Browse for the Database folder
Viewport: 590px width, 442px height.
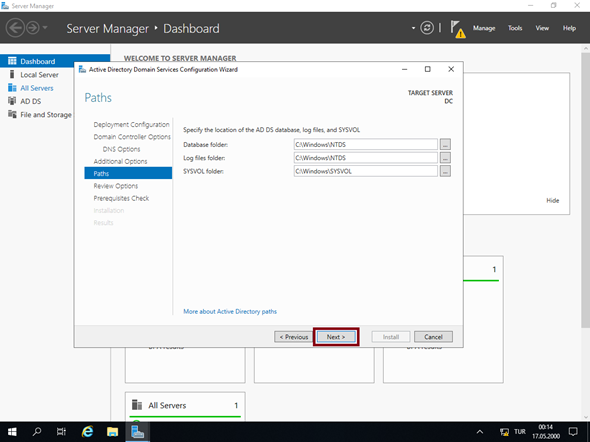click(x=445, y=144)
